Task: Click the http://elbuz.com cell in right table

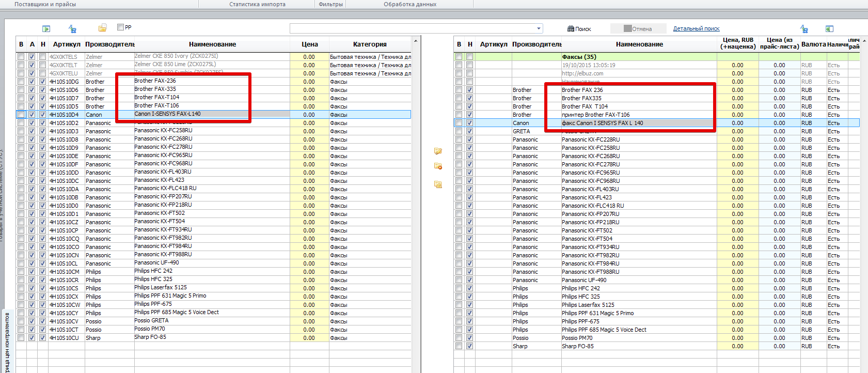Action: [582, 73]
